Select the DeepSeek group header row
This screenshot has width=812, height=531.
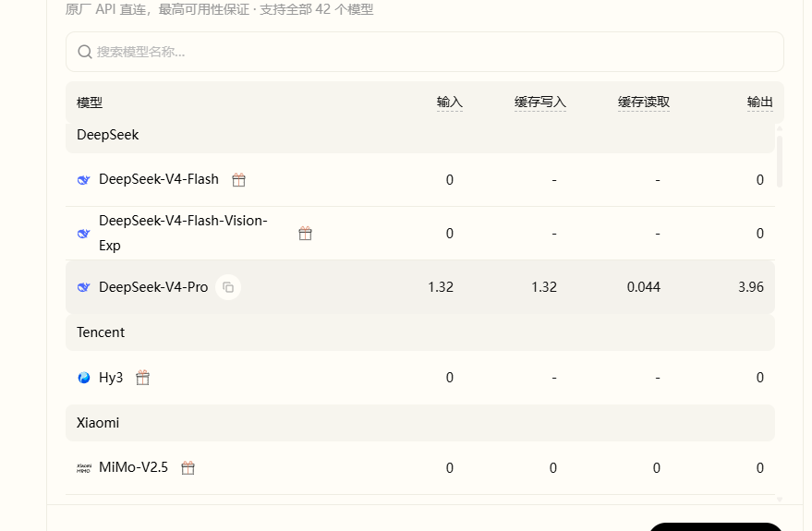tap(420, 135)
